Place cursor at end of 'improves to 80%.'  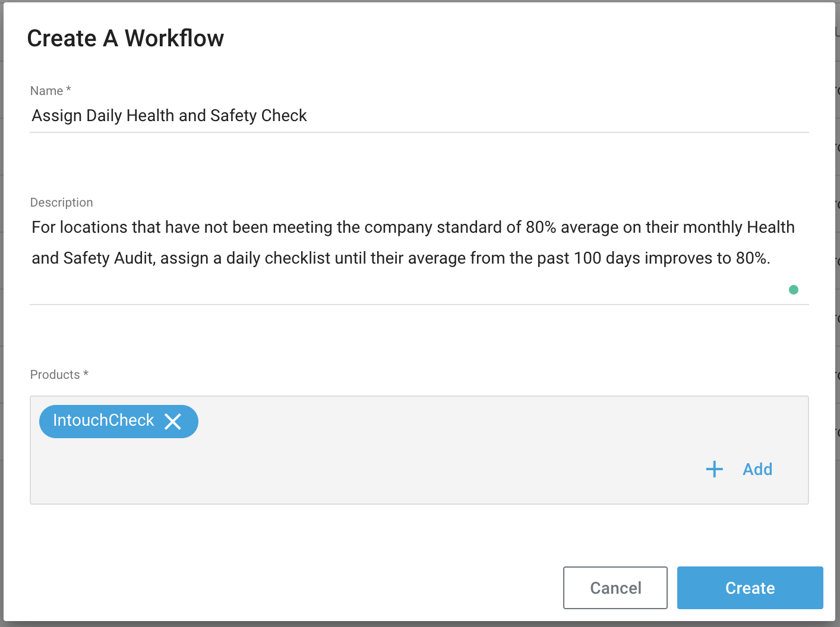point(771,258)
